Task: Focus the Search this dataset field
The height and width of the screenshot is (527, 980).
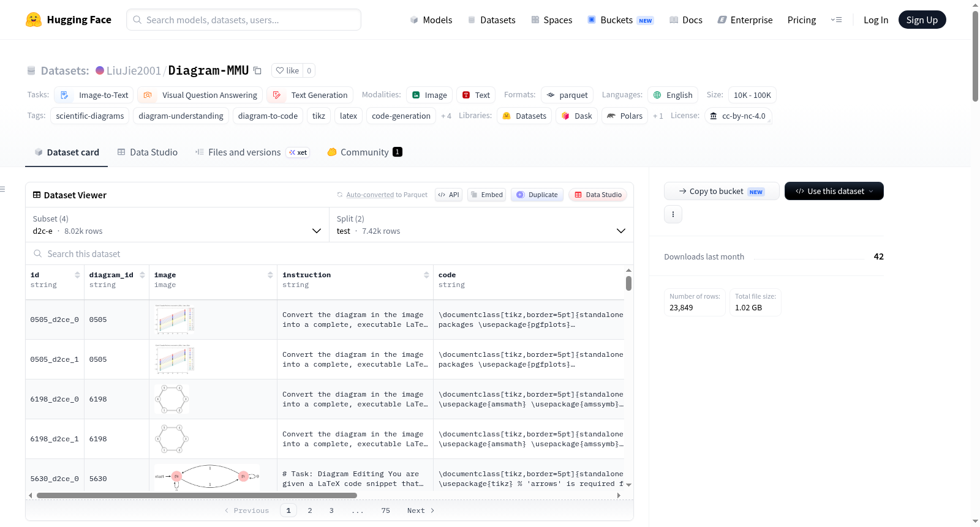Action: coord(330,253)
